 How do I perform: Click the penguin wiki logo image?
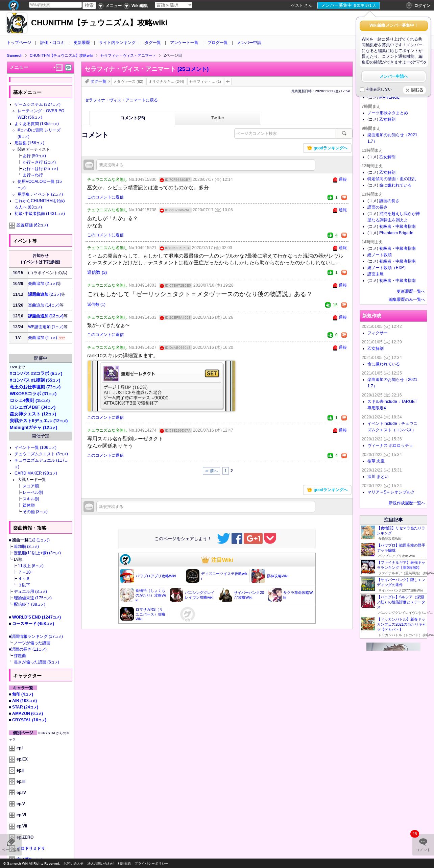tap(17, 23)
